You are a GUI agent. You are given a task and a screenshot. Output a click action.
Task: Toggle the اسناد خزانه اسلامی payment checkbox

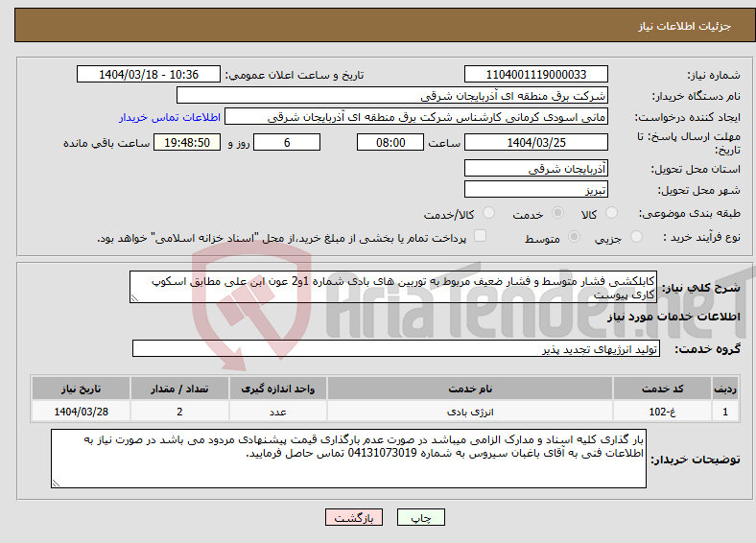click(x=480, y=235)
